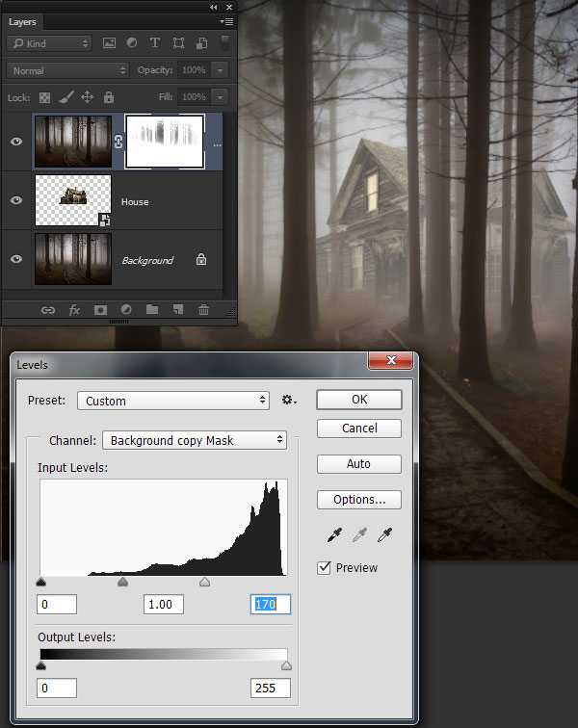This screenshot has height=728, width=578.
Task: Open the Opacity slider arrow
Action: coord(221,70)
